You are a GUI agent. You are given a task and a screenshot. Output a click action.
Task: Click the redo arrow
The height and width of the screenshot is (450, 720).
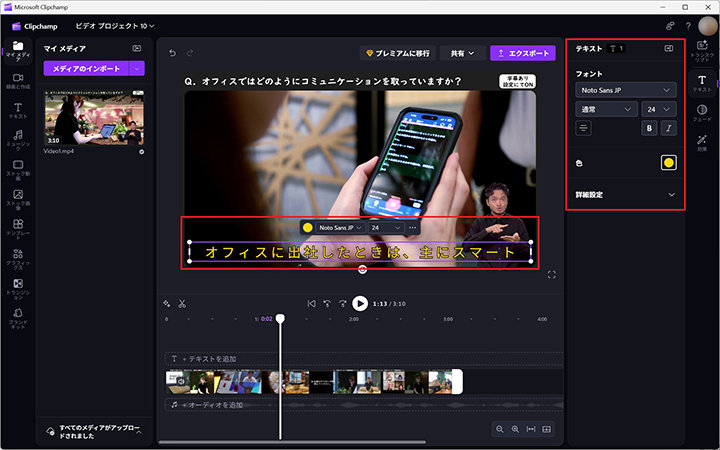pyautogui.click(x=190, y=53)
